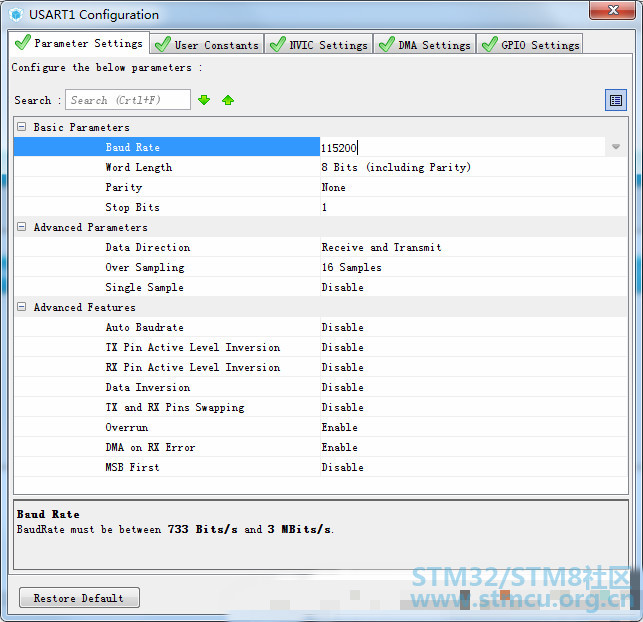Click the 'Advanced Features' group heading text
The image size is (643, 622).
(x=84, y=307)
